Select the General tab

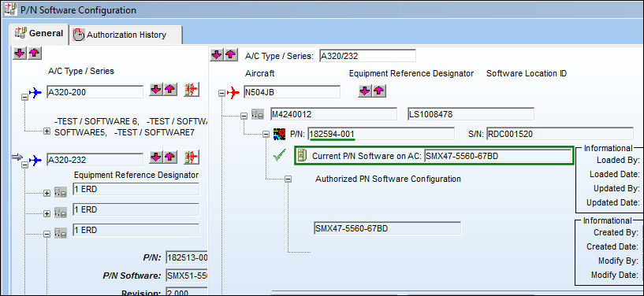39,34
